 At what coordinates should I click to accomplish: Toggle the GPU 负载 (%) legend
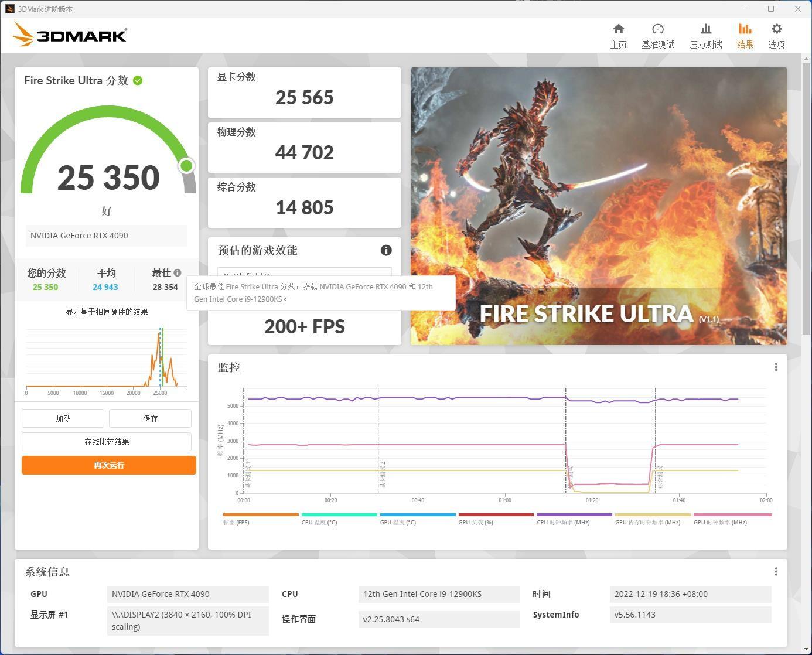(496, 519)
